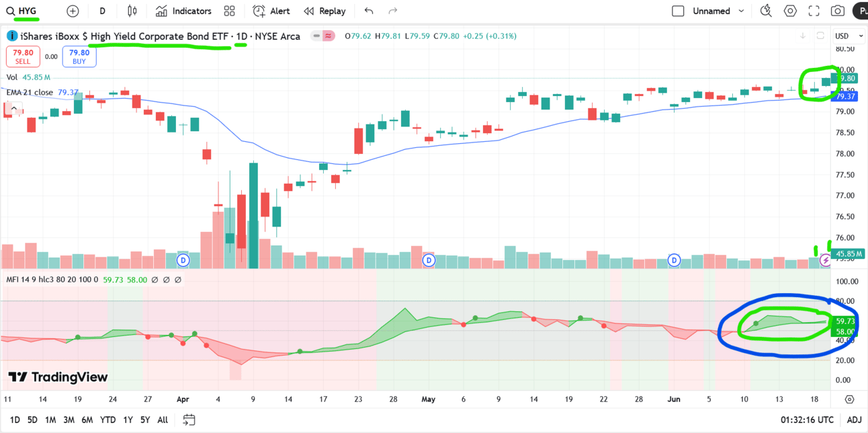The image size is (868, 433).
Task: Take a chart snapshot with camera icon
Action: click(837, 11)
